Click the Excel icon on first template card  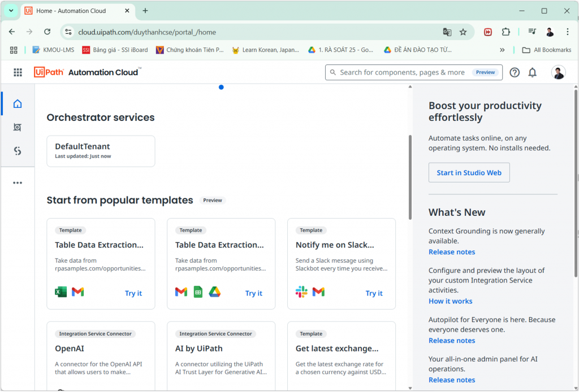(61, 292)
